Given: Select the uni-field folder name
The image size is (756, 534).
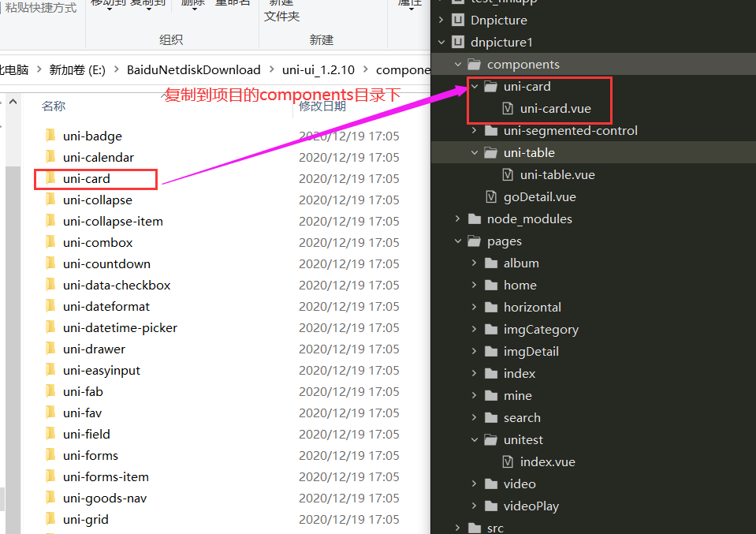Looking at the screenshot, I should pyautogui.click(x=86, y=434).
